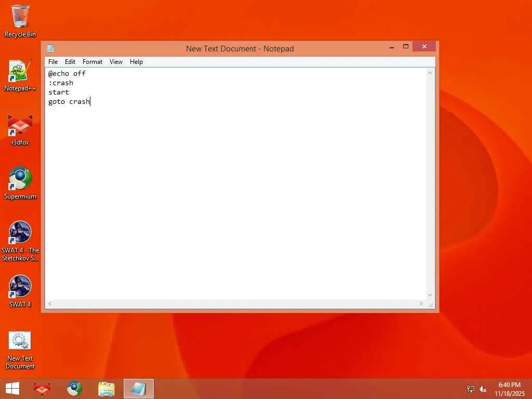The width and height of the screenshot is (532, 399).
Task: Click the "@echo off" line of text
Action: coord(67,73)
